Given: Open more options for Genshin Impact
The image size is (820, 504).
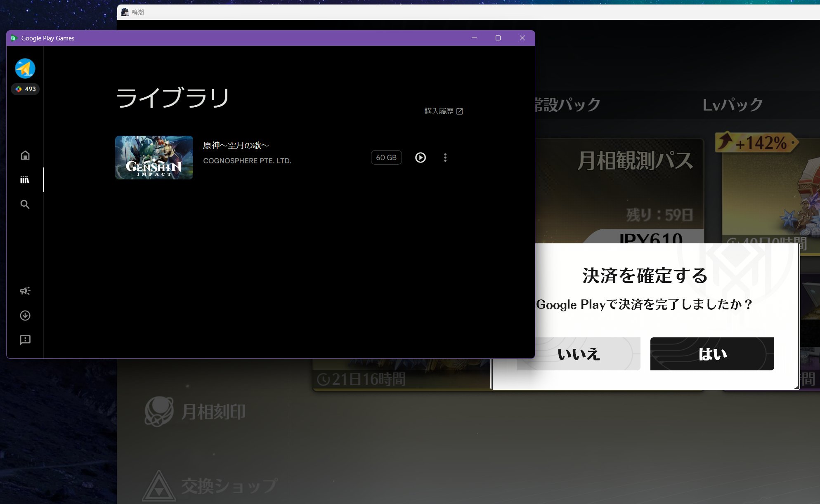Looking at the screenshot, I should [x=445, y=158].
